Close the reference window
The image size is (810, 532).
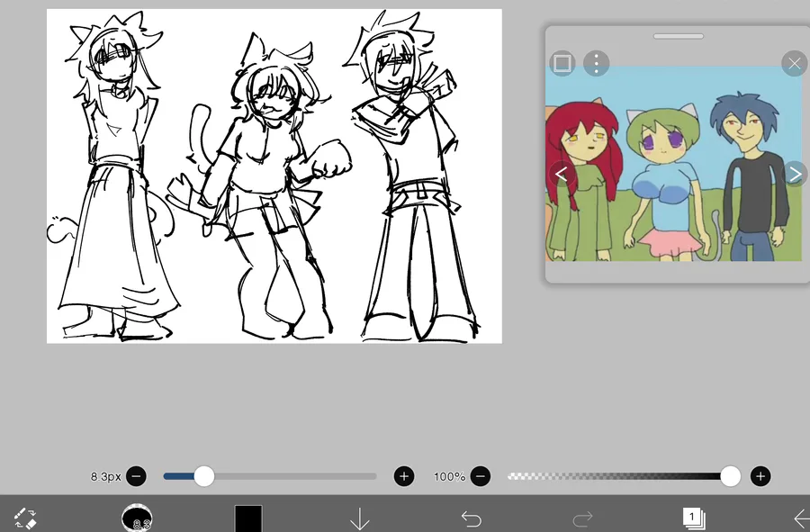click(795, 64)
